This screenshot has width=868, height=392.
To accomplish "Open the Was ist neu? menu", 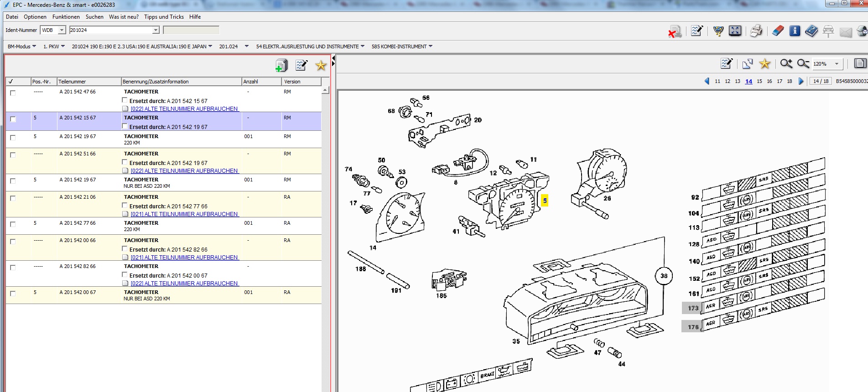I will [124, 17].
